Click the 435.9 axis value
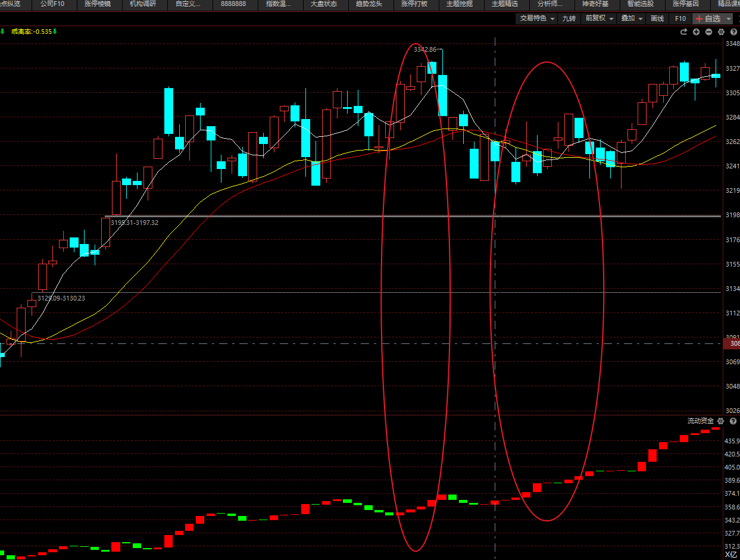This screenshot has width=740, height=560. click(x=732, y=441)
